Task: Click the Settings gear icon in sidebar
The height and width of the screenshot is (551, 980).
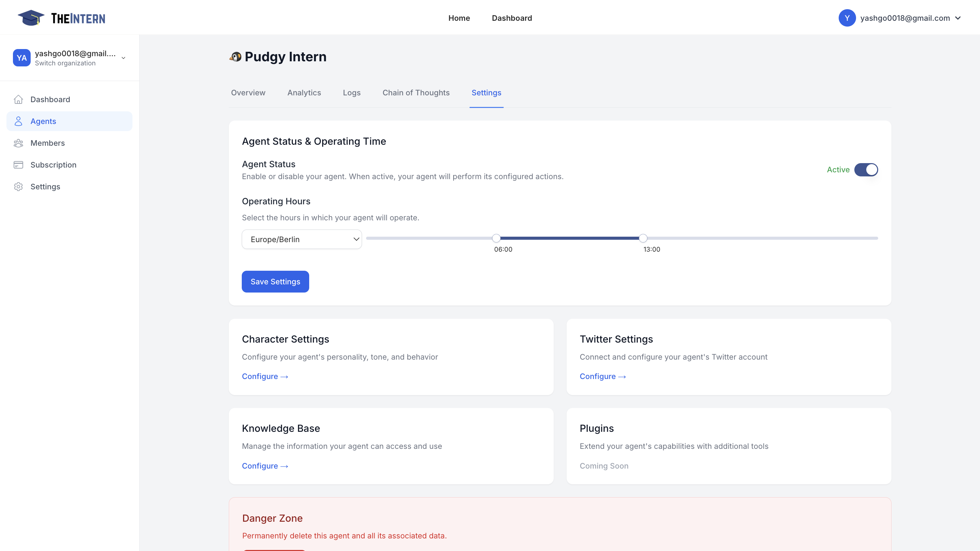Action: click(x=18, y=187)
